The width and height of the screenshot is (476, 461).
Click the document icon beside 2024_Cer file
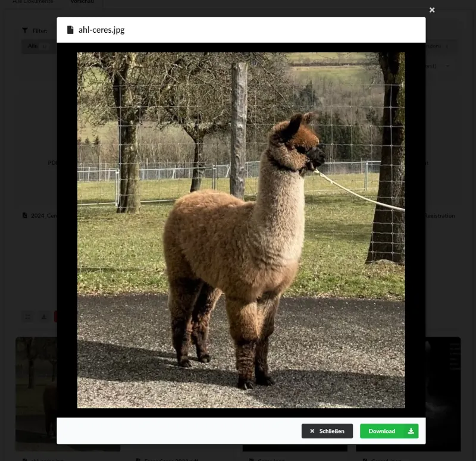(x=25, y=216)
